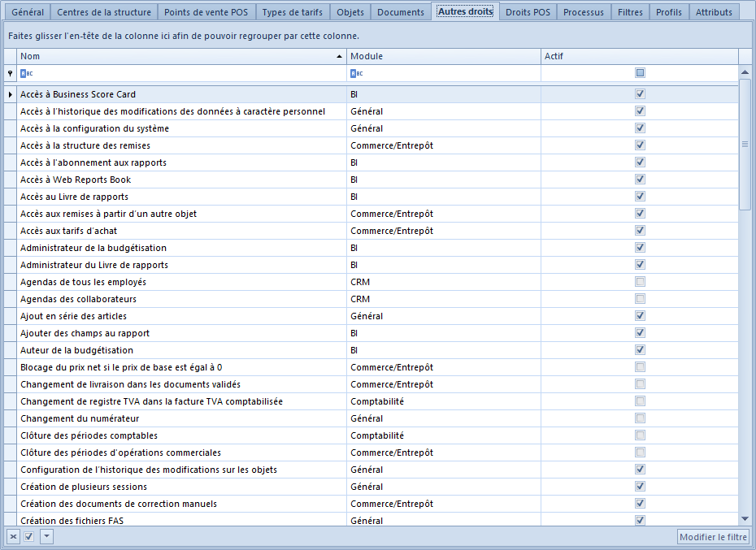Switch to the Documents tab
Screen dimensions: 756x550
[401, 12]
